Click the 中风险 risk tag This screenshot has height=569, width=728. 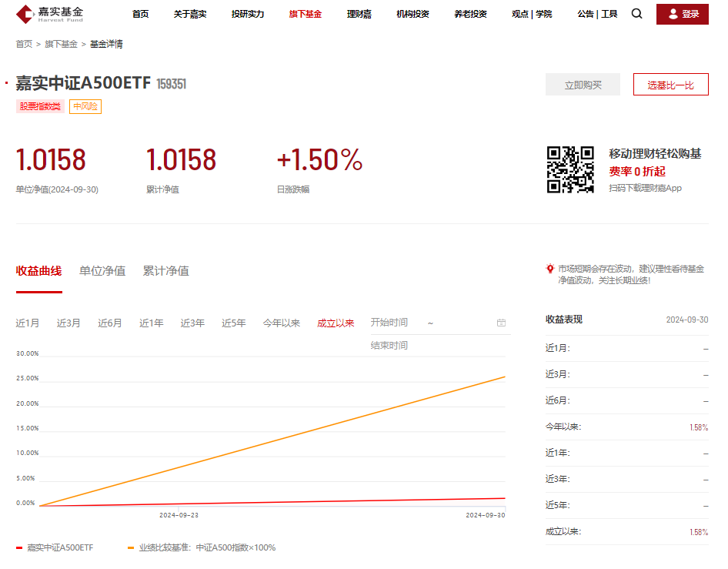point(85,106)
